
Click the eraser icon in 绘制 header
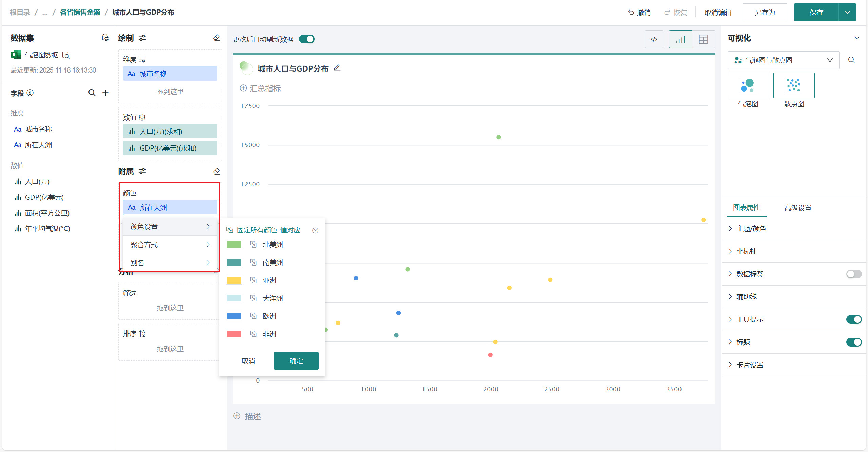pyautogui.click(x=216, y=38)
